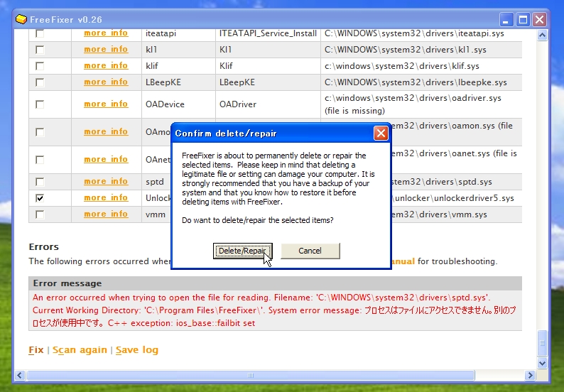This screenshot has width=564, height=392.
Task: Close the FreeFixer window
Action: click(x=540, y=20)
